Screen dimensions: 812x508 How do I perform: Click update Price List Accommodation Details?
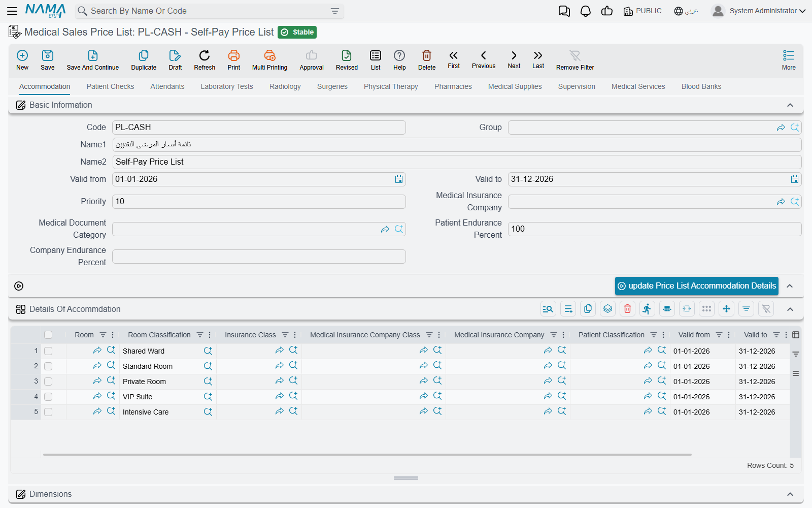pyautogui.click(x=697, y=286)
